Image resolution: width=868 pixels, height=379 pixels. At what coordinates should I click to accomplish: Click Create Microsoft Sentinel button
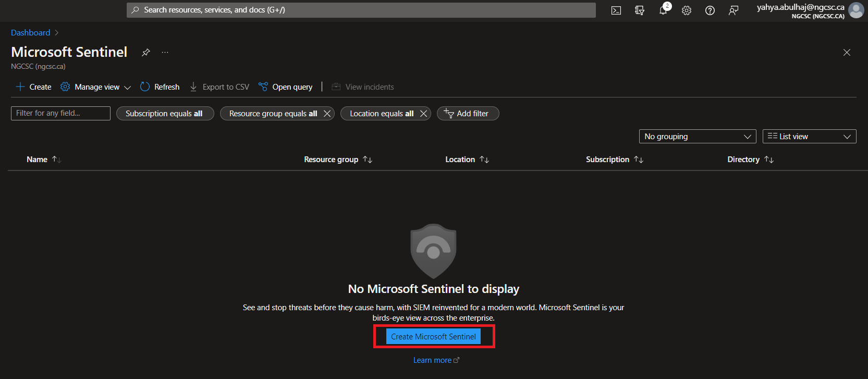tap(433, 337)
